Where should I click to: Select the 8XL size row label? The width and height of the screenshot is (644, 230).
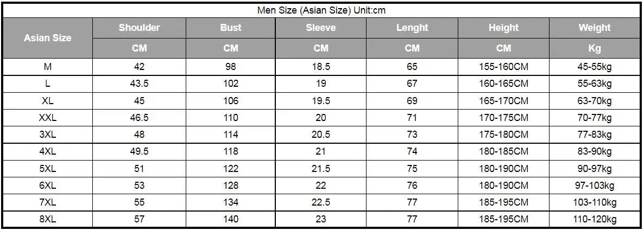click(x=48, y=219)
